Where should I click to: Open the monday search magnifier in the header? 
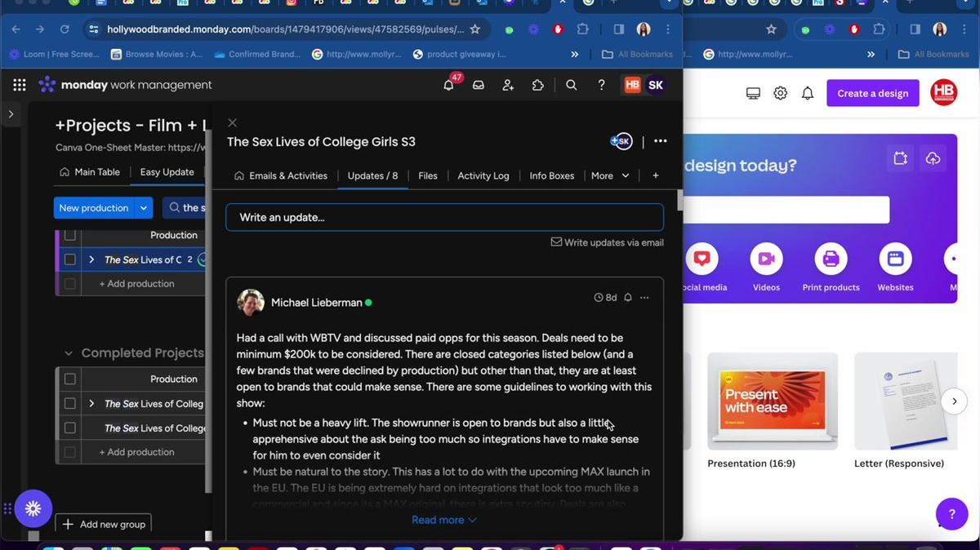pyautogui.click(x=572, y=85)
